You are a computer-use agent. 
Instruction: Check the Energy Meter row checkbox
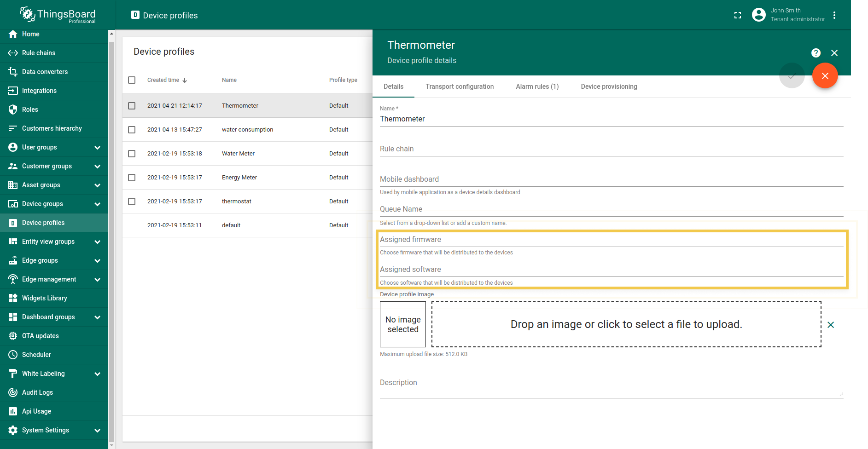pos(132,178)
